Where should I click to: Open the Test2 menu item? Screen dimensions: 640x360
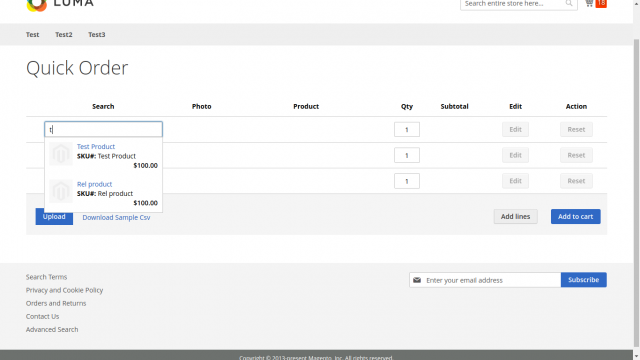tap(64, 35)
